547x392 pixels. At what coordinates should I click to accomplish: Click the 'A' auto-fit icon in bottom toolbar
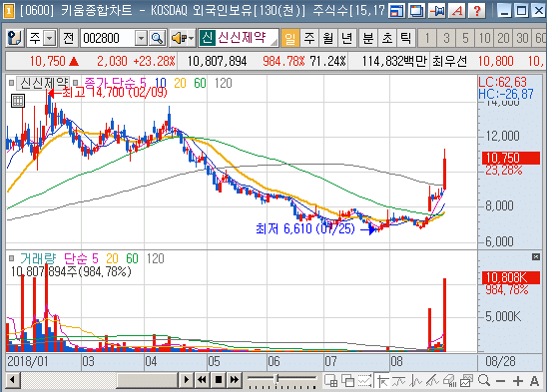(534, 381)
